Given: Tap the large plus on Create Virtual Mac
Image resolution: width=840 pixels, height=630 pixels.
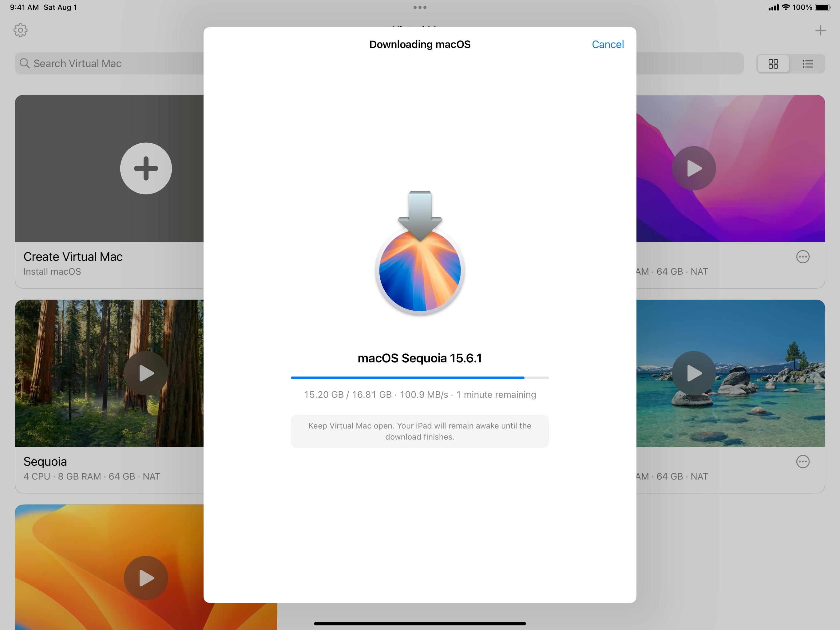Looking at the screenshot, I should (146, 168).
